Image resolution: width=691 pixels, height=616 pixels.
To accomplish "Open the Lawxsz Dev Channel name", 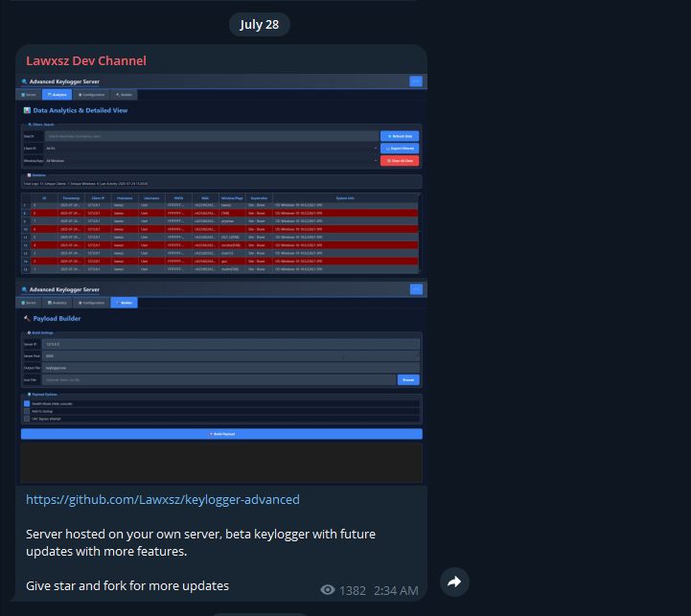I will pyautogui.click(x=86, y=60).
